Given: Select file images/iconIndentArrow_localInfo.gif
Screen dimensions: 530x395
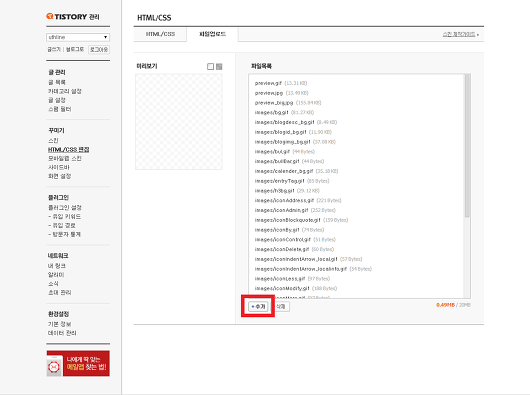Looking at the screenshot, I should coord(313,269).
